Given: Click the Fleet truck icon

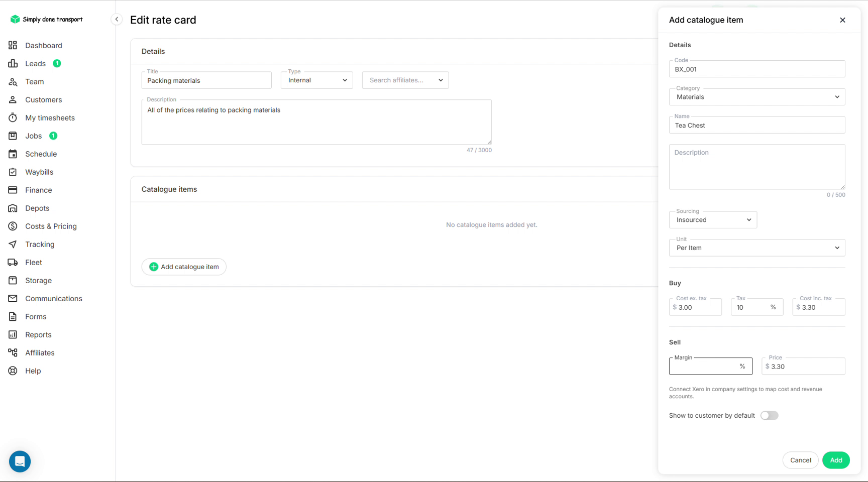Looking at the screenshot, I should (13, 262).
